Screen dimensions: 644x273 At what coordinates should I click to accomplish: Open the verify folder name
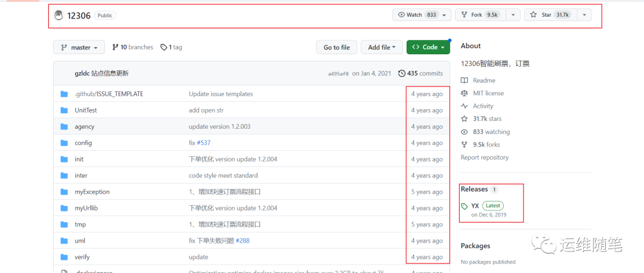tap(82, 257)
